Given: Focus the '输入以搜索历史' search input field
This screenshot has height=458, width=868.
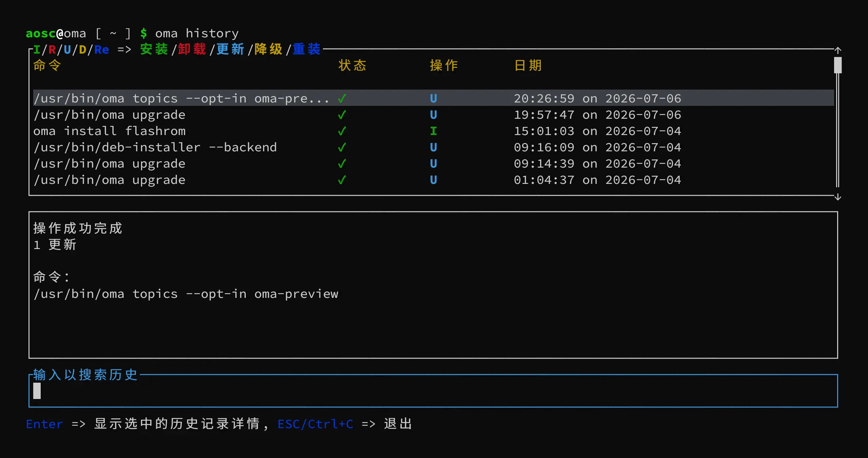Looking at the screenshot, I should tap(433, 391).
